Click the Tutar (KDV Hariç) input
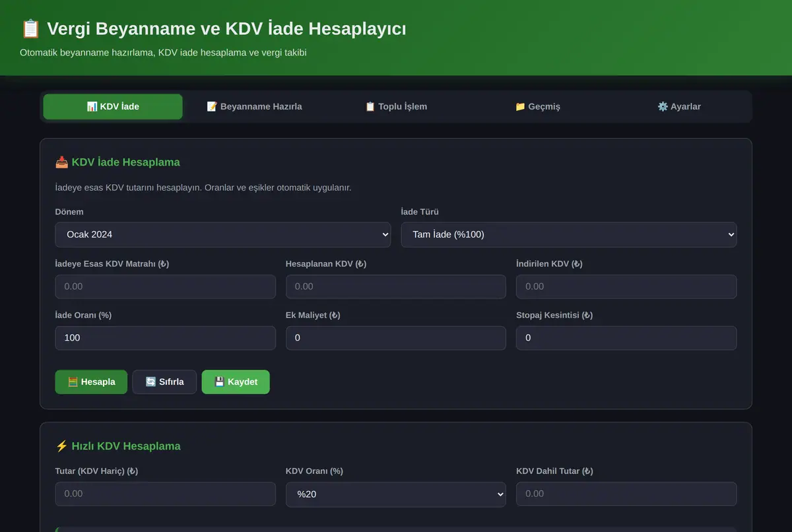The width and height of the screenshot is (792, 532). coord(166,494)
